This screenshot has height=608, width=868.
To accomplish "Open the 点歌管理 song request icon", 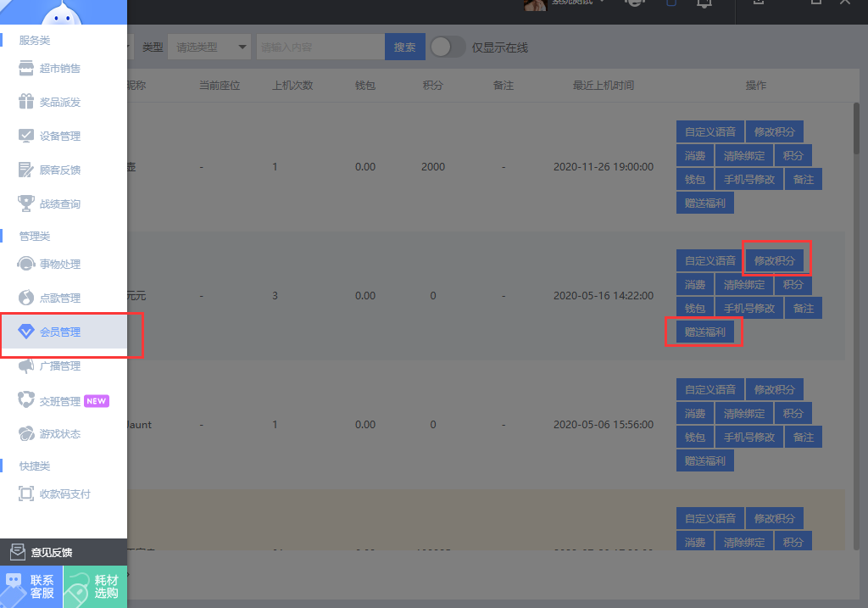I will click(x=25, y=298).
